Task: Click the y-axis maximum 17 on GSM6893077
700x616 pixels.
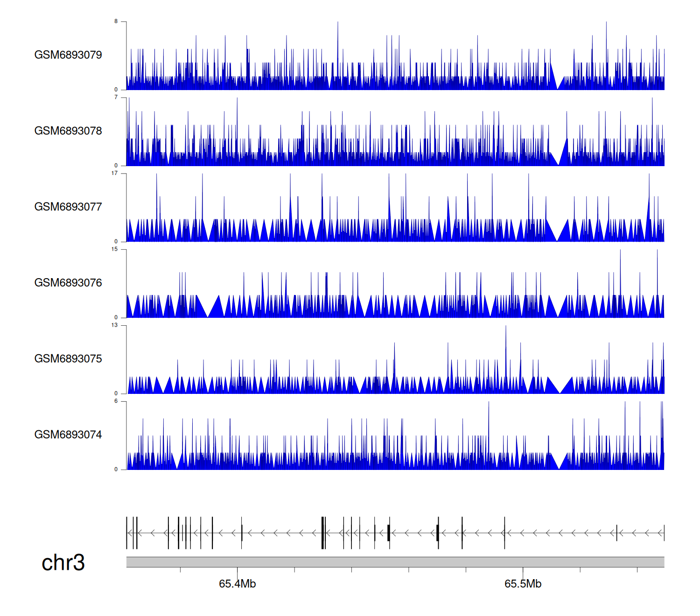Action: point(114,174)
